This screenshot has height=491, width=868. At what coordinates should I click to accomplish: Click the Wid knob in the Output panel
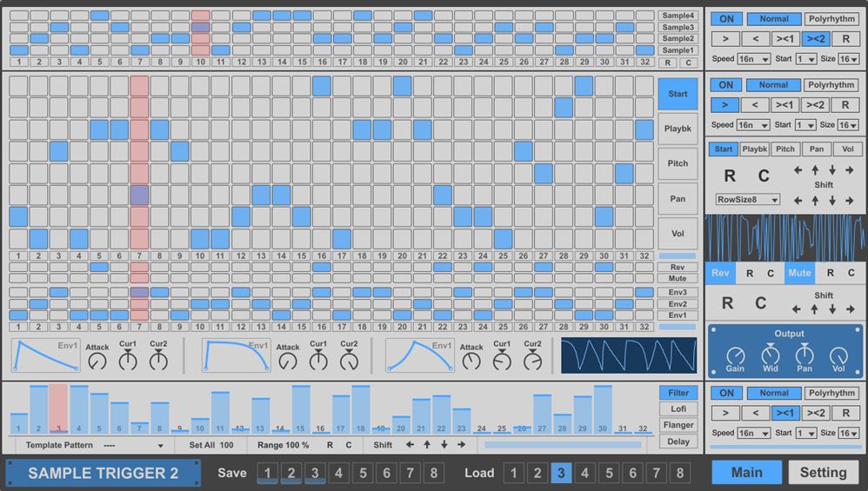[770, 356]
